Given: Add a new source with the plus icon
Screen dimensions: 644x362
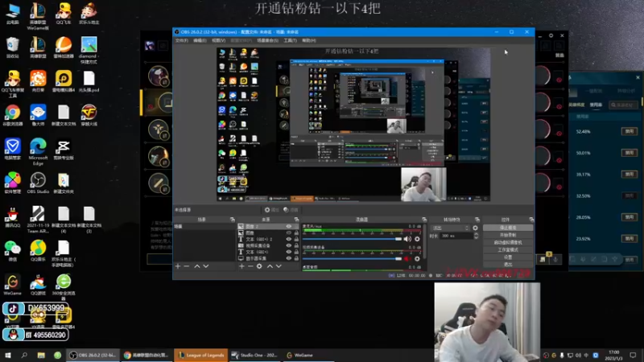Looking at the screenshot, I should pos(242,266).
